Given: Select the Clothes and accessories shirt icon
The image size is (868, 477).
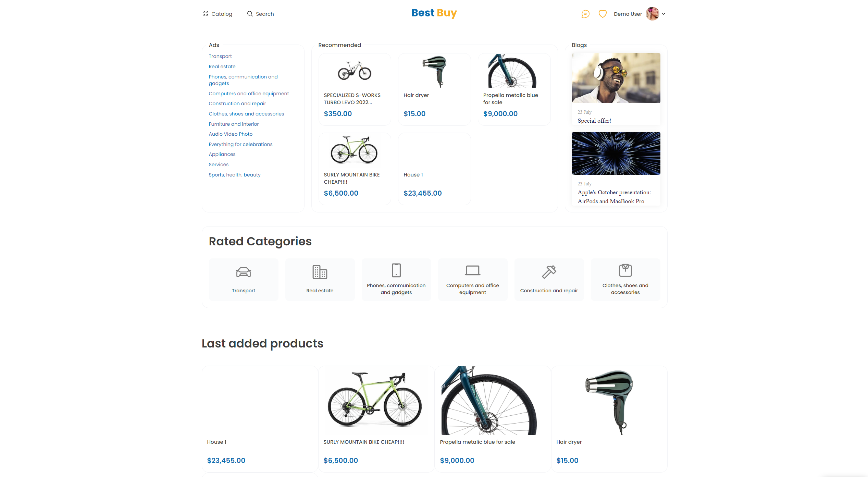Looking at the screenshot, I should pyautogui.click(x=625, y=270).
